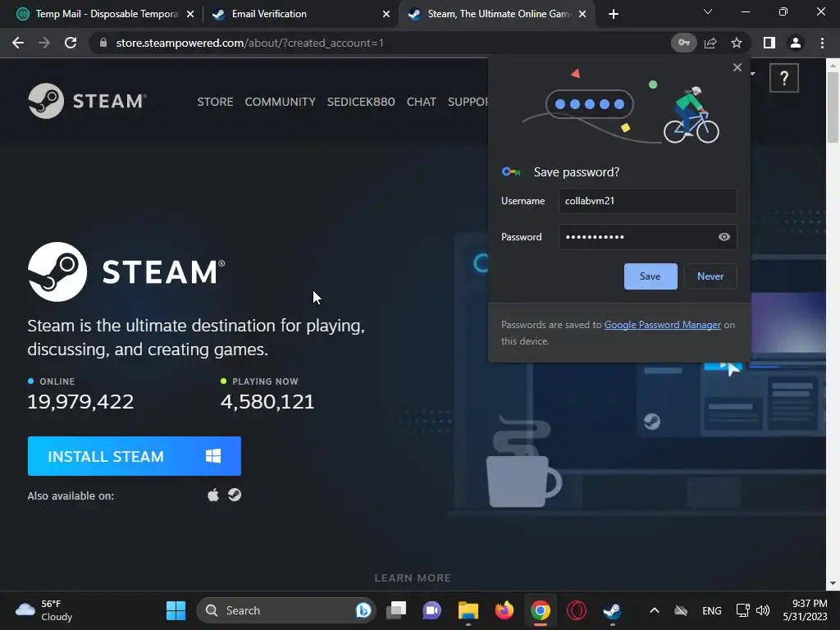Close the save password popup
The image size is (840, 630).
[737, 67]
